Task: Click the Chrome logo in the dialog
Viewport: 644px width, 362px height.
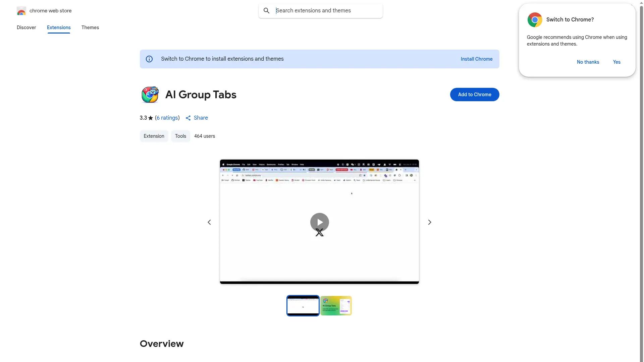Action: [x=535, y=19]
